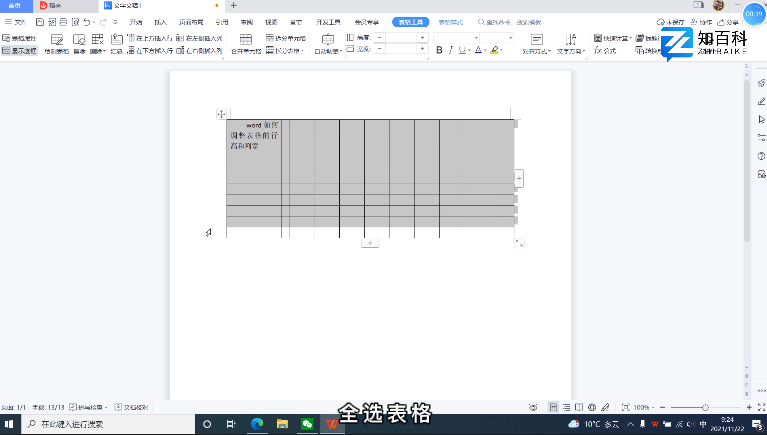Screen dimensions: 767x435
Task: Switch to outline view mode icon
Action: pyautogui.click(x=566, y=407)
